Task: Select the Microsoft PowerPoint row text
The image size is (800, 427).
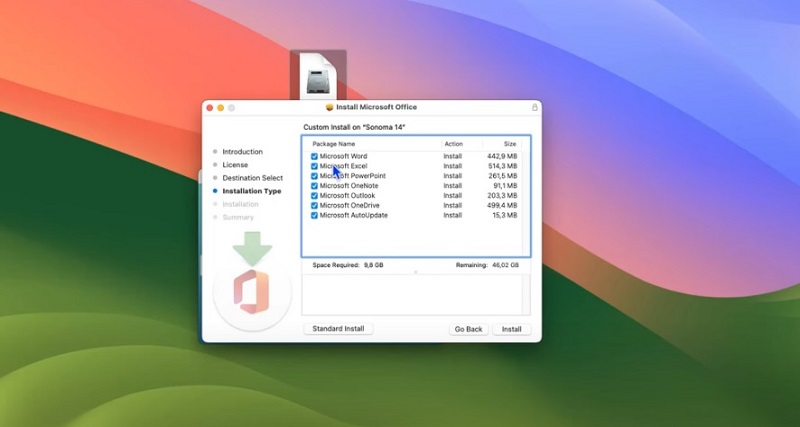Action: tap(353, 176)
